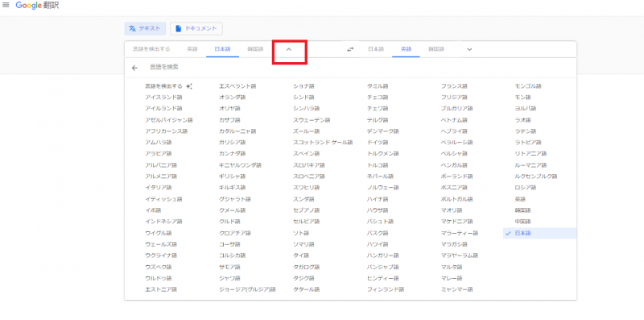Select イタリア語 in the language list
Screen dimensions: 644x320
coord(158,188)
